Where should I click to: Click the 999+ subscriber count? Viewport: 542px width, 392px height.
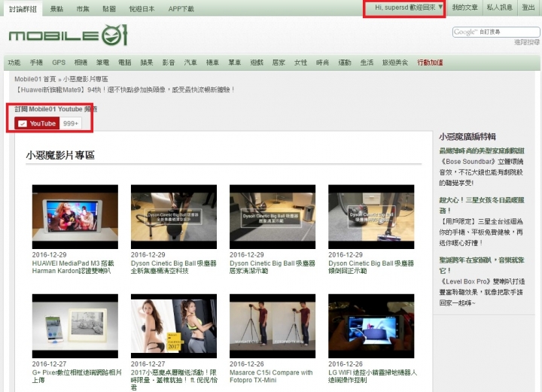point(71,123)
